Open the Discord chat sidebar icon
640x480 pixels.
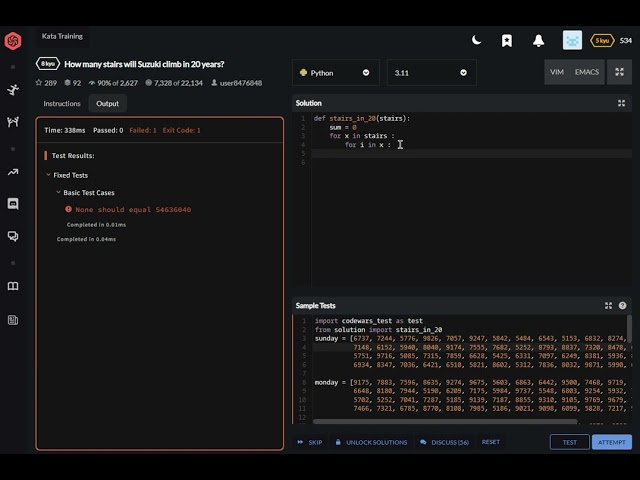coord(13,204)
